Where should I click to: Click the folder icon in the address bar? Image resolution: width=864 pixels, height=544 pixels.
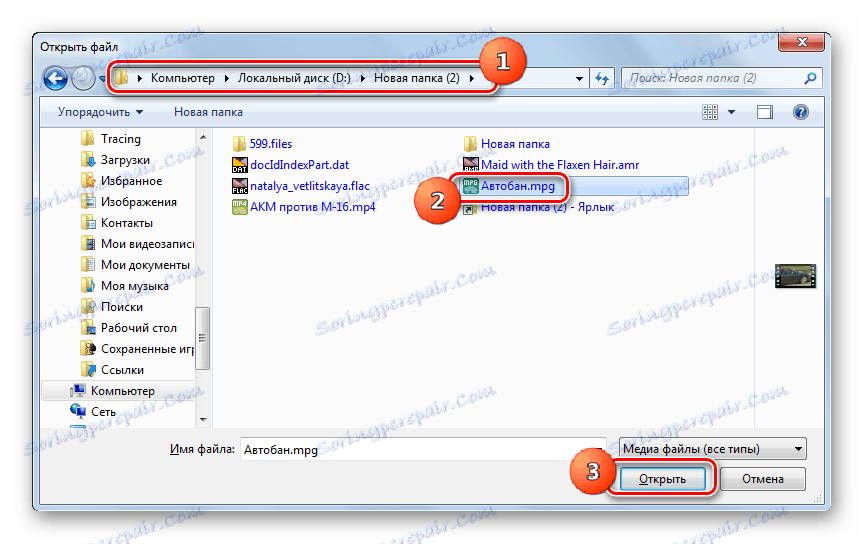[x=121, y=78]
